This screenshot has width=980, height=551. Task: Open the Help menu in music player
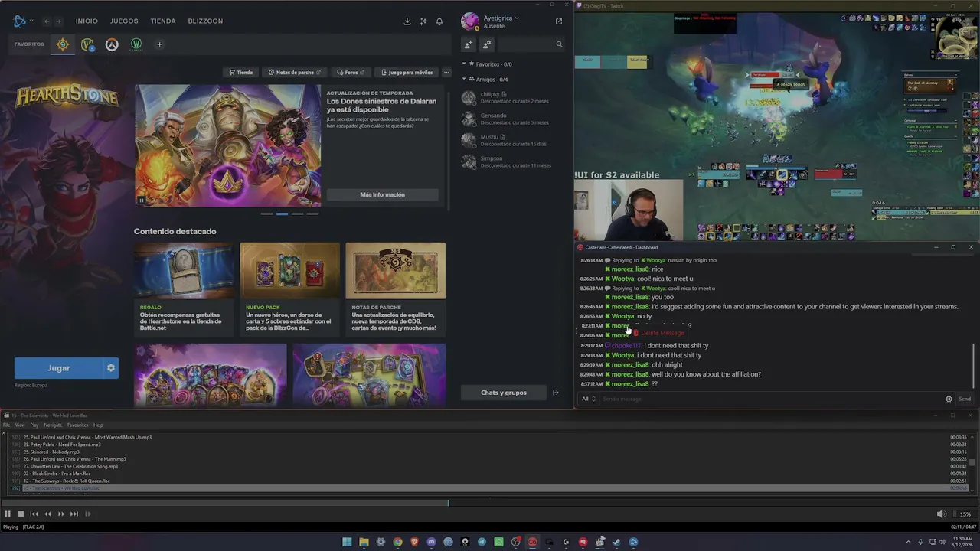[x=98, y=425]
